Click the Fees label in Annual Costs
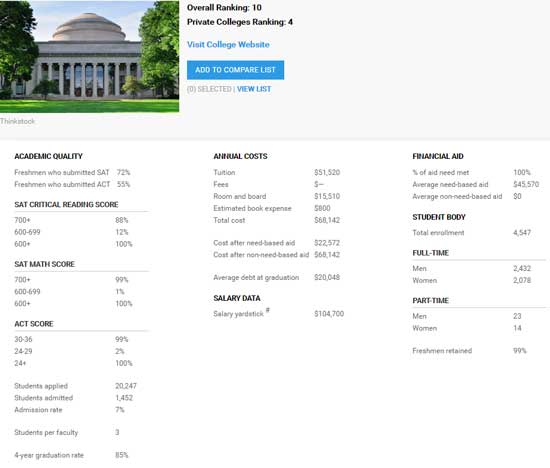Image resolution: width=550 pixels, height=468 pixels. [x=221, y=184]
